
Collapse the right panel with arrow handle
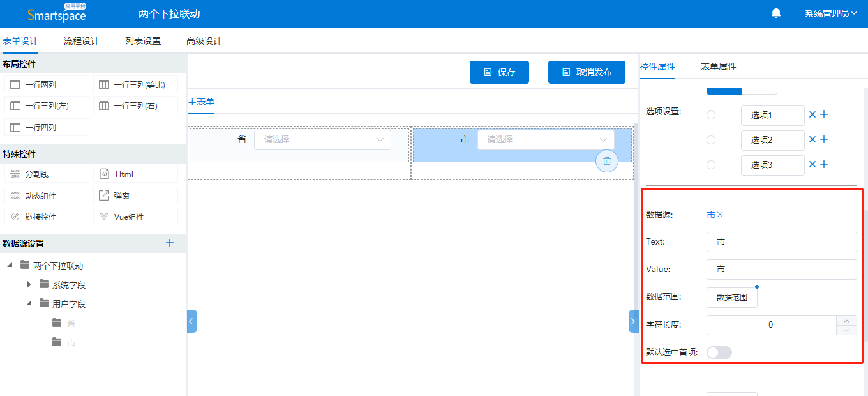[x=633, y=321]
